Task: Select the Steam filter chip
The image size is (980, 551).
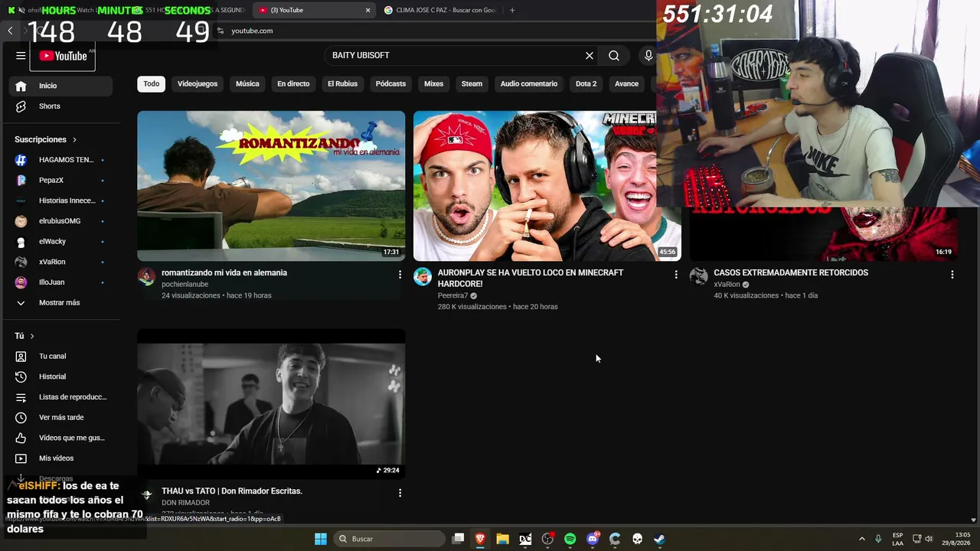Action: coord(472,84)
